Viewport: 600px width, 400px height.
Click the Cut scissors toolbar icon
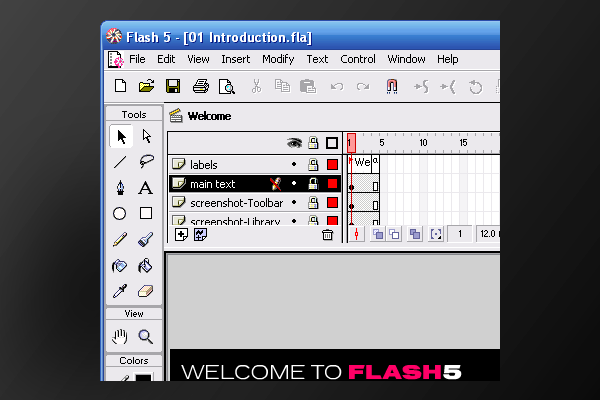pyautogui.click(x=256, y=87)
